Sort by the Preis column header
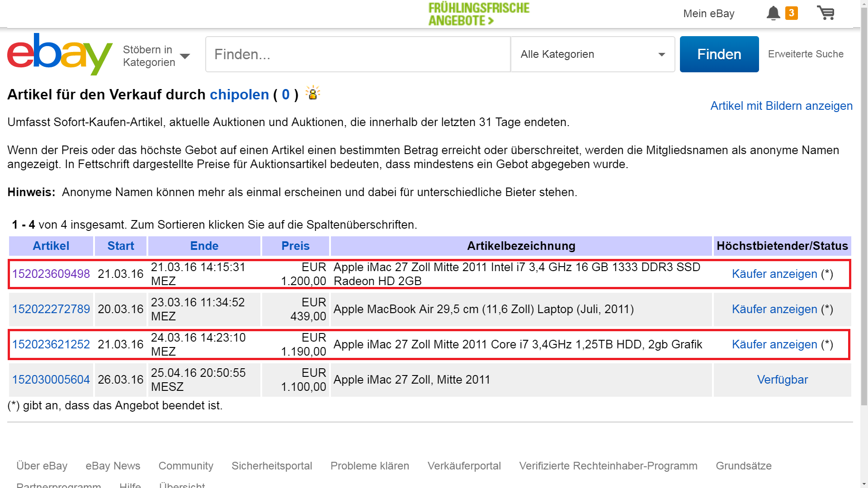Screen dimensions: 868x488 [296, 246]
